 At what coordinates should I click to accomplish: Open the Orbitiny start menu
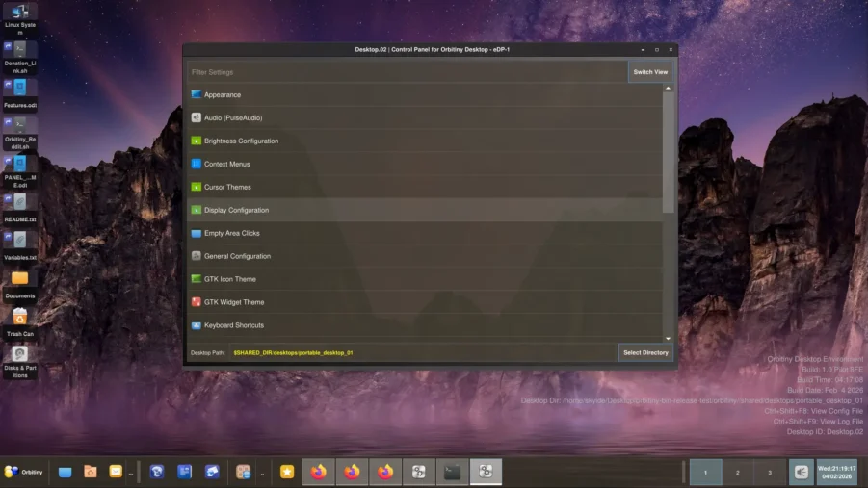(x=24, y=472)
